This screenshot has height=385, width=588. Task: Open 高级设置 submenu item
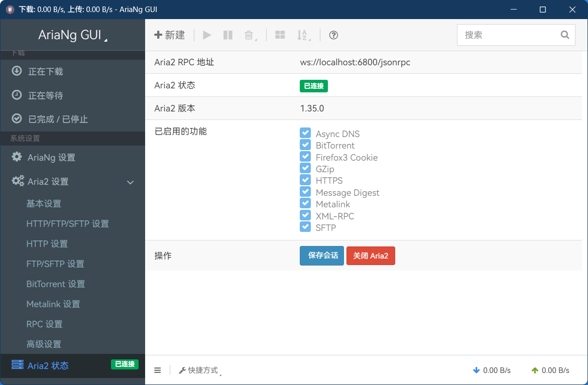[x=44, y=344]
